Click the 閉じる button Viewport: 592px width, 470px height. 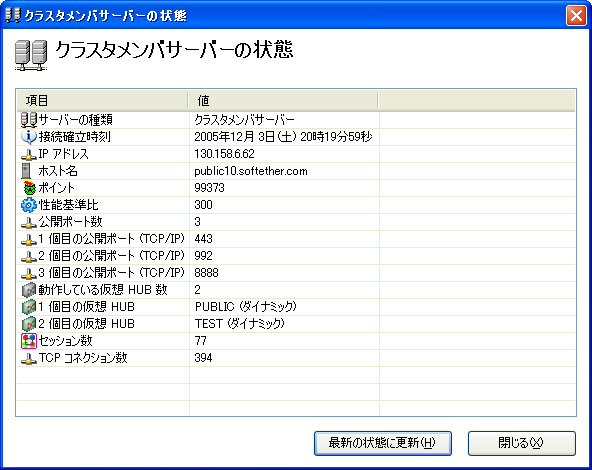coord(522,443)
